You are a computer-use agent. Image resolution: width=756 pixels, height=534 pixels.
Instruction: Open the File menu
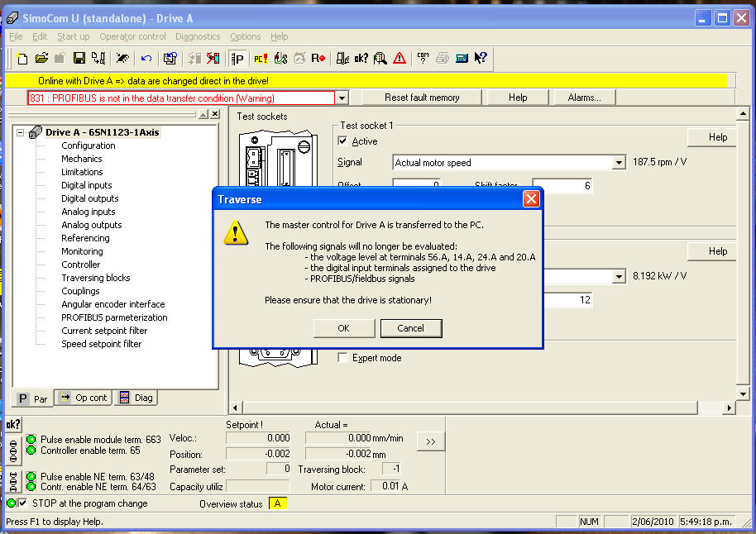[16, 36]
